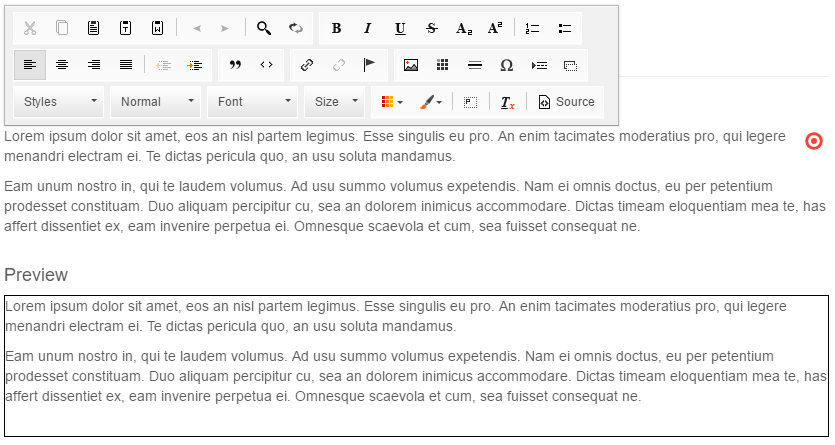This screenshot has width=835, height=445.
Task: Insert special character with Omega icon
Action: (x=506, y=65)
